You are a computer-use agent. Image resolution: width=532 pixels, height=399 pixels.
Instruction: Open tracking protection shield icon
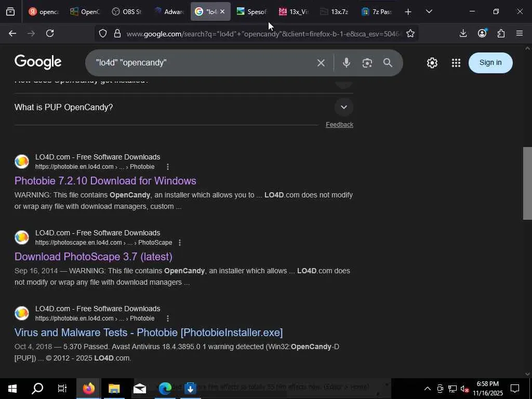tap(103, 33)
